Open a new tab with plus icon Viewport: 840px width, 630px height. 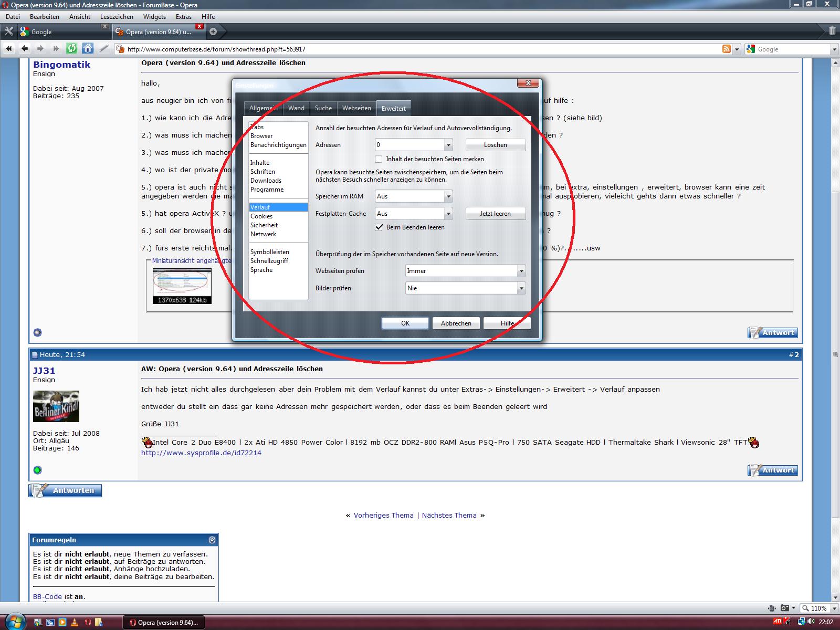[213, 31]
